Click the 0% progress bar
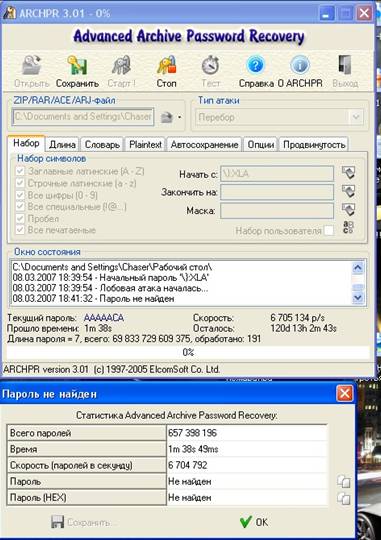 coord(188,352)
